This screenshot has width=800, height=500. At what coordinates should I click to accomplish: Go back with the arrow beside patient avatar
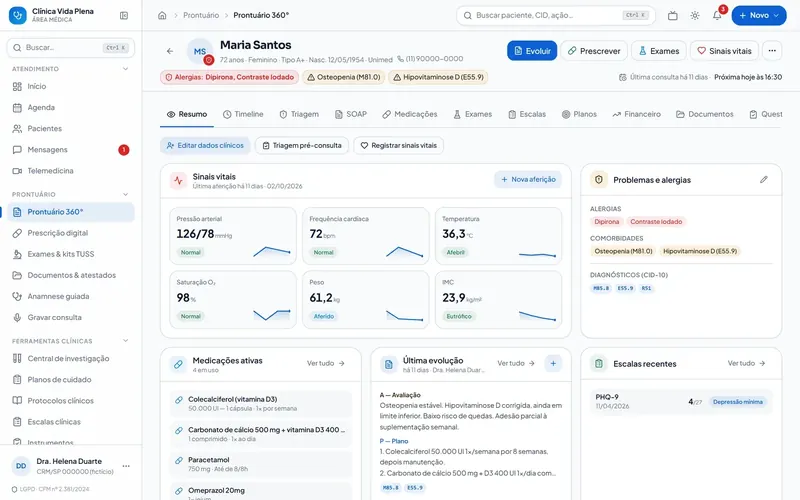170,51
